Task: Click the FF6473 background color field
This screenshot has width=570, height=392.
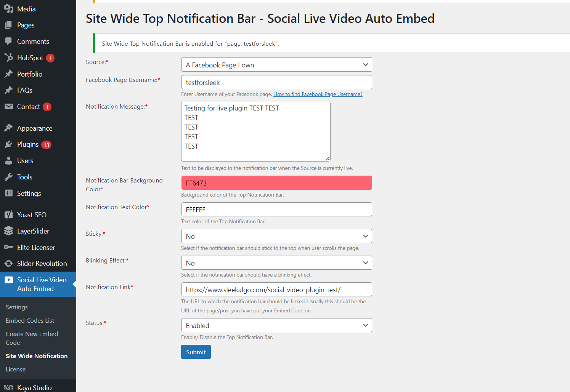Action: click(276, 183)
